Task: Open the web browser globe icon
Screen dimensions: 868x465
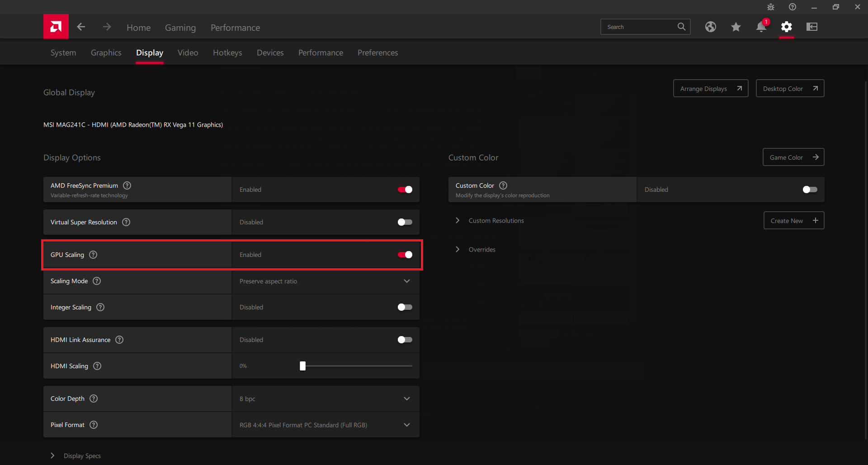Action: [x=710, y=27]
